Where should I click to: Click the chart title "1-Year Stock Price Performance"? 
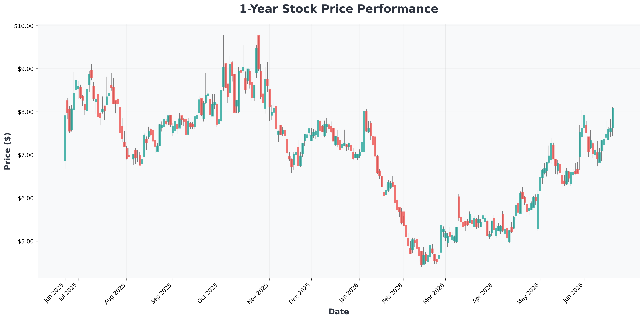point(339,9)
